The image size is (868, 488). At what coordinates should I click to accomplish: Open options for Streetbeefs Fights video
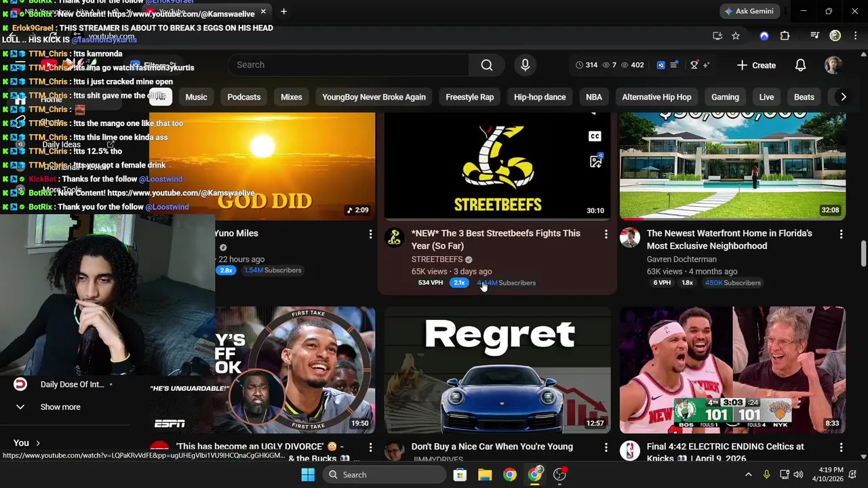[x=606, y=234]
